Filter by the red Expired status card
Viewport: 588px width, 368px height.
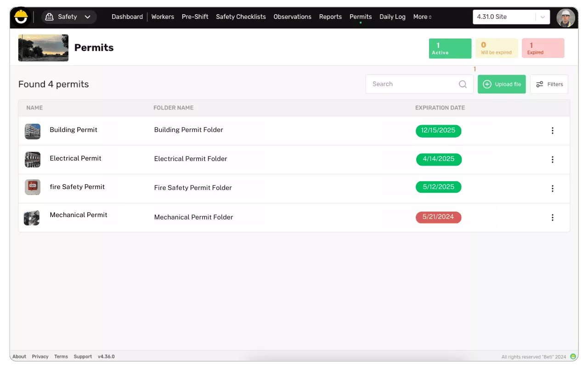[x=543, y=48]
